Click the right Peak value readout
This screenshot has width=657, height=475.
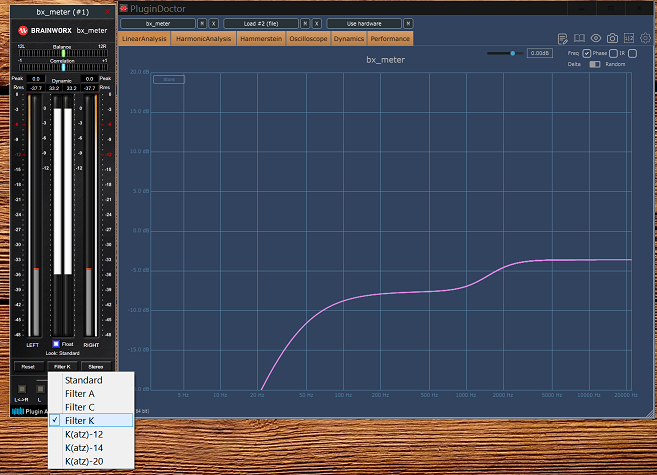click(89, 79)
